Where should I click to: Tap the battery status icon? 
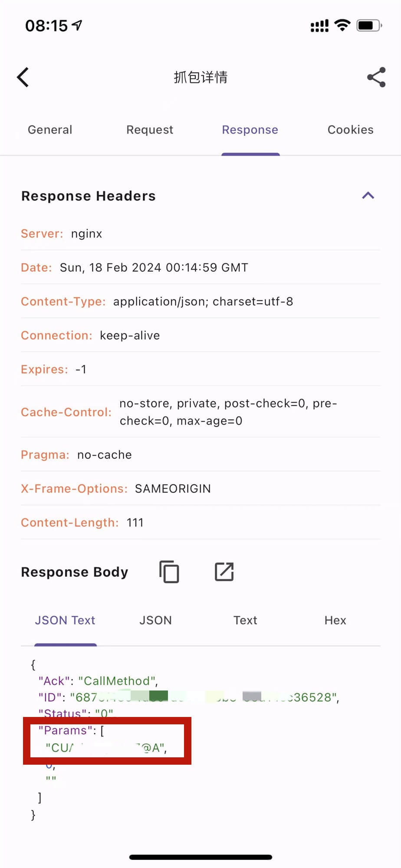point(369,26)
